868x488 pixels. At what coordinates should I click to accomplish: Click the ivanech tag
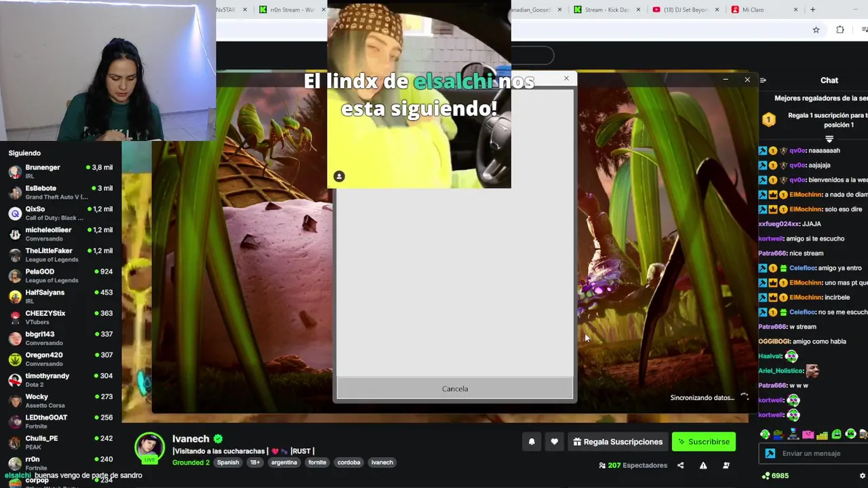[382, 462]
